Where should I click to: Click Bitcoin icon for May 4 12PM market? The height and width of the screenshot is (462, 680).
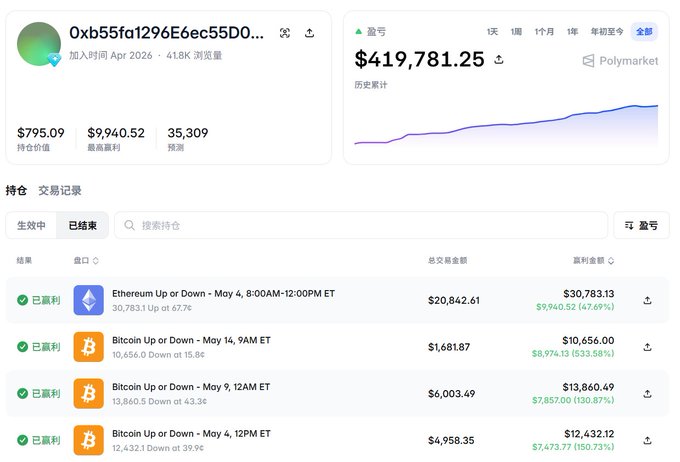coord(88,440)
